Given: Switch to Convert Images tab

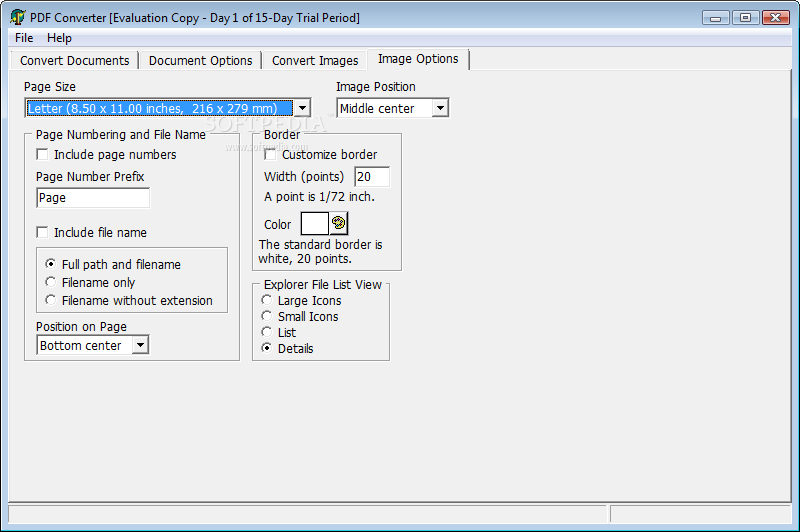Looking at the screenshot, I should (x=315, y=60).
